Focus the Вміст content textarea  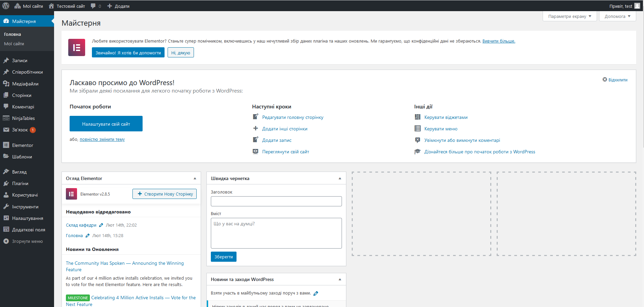tap(276, 233)
